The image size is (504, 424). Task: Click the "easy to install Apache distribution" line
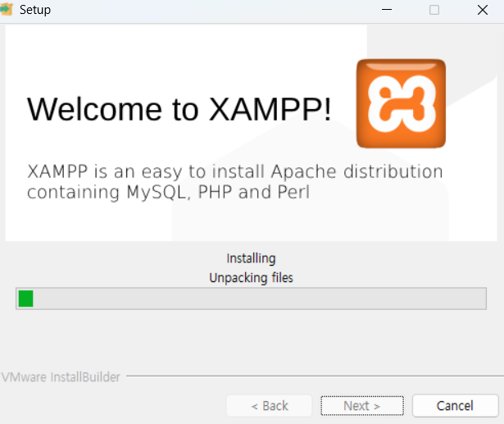point(292,171)
